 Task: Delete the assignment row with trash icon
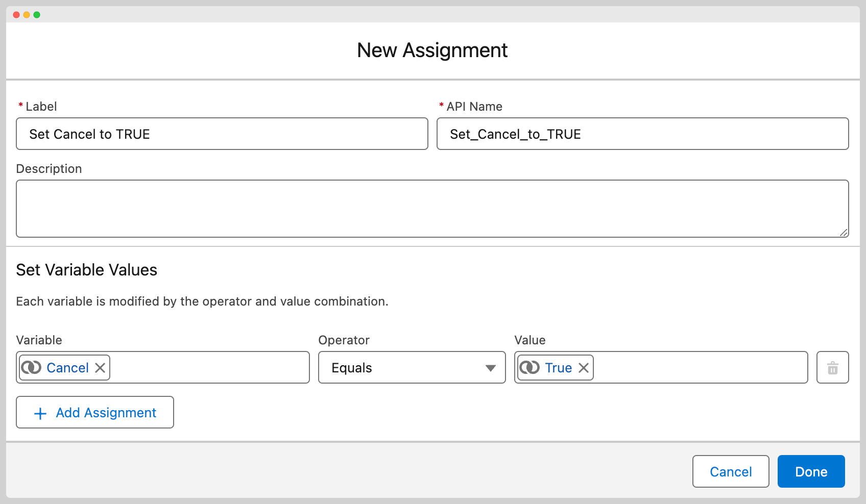click(832, 368)
